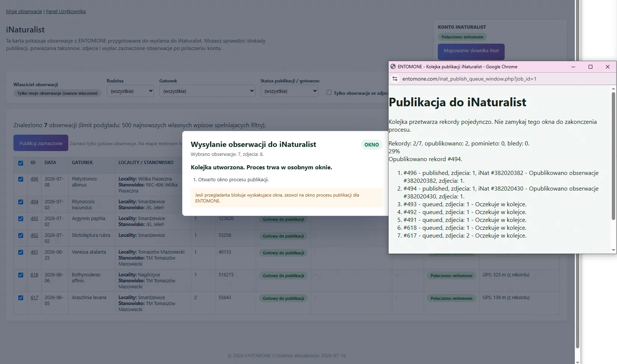Open observation ID 618 link
The width and height of the screenshot is (617, 364).
click(x=34, y=275)
